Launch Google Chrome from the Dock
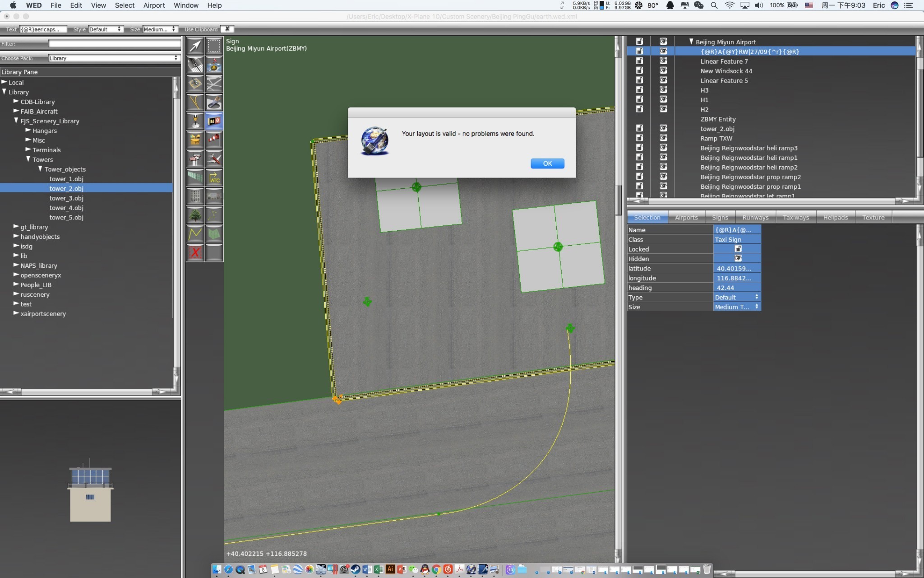The image size is (924, 578). pyautogui.click(x=436, y=569)
